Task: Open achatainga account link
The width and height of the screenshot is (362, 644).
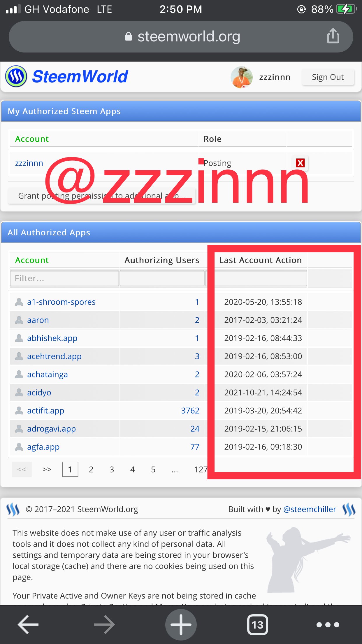Action: tap(47, 374)
